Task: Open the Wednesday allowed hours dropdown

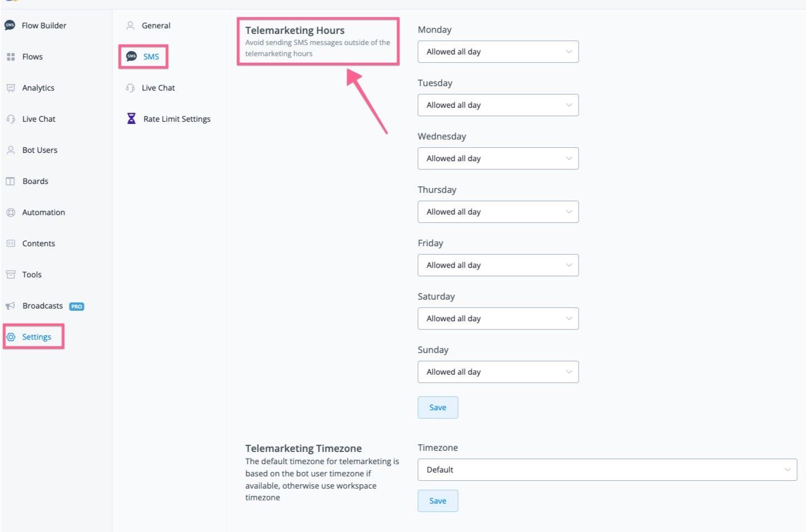Action: 497,158
